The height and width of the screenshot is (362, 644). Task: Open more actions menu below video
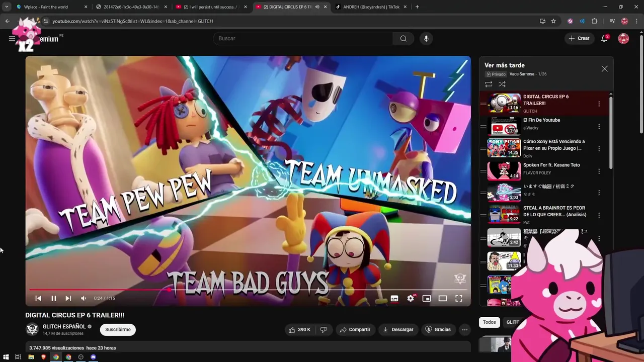[x=465, y=330]
